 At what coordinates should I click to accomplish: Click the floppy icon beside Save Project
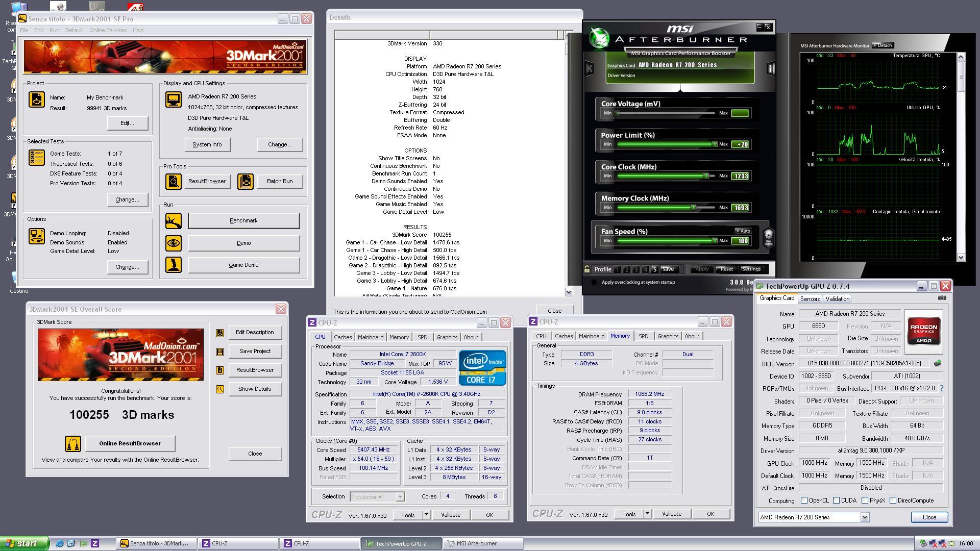(220, 352)
